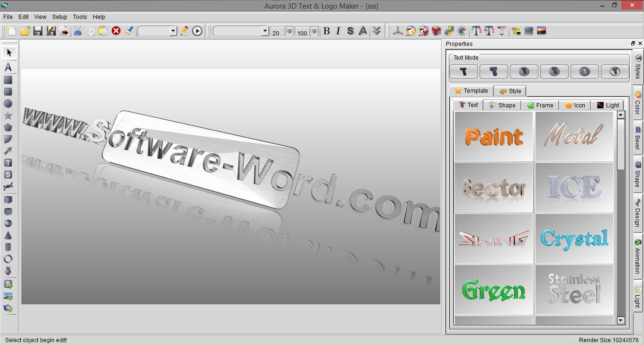This screenshot has width=644, height=345.
Task: Select the fourth Text Mode button
Action: click(x=554, y=71)
